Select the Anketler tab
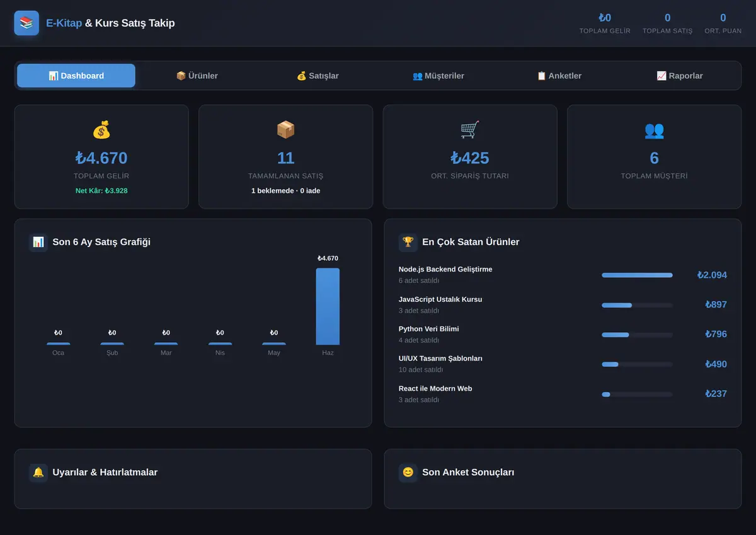 point(559,76)
